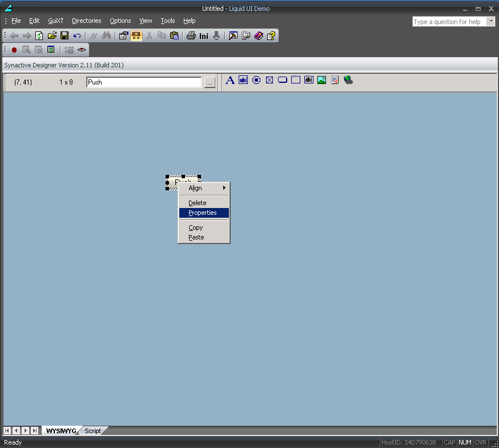Choose Properties from the context menu

[204, 213]
